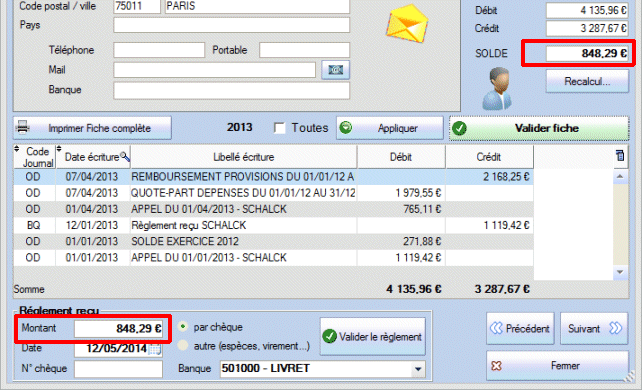This screenshot has height=390, width=642.
Task: Go to Précédent record
Action: click(x=520, y=328)
